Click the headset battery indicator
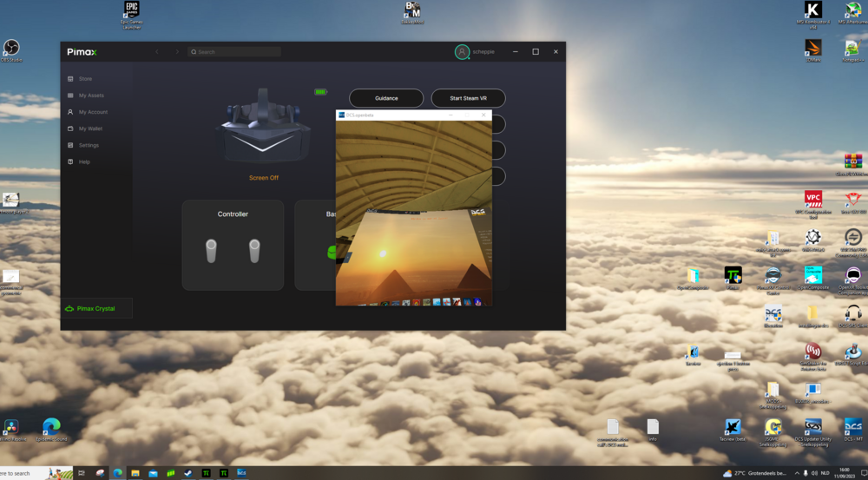 tap(320, 92)
